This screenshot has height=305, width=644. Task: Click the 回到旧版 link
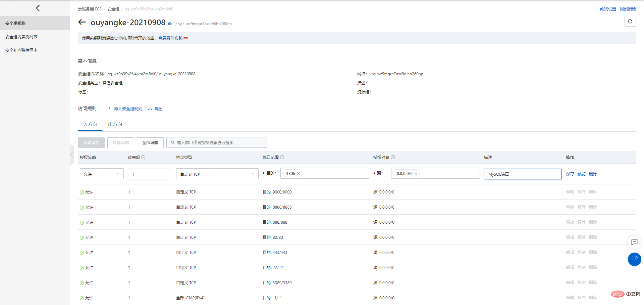tap(628, 9)
